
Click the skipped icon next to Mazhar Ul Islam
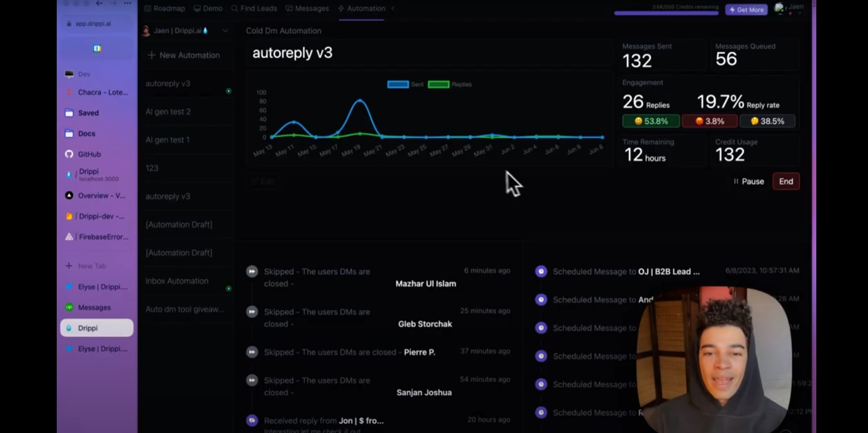[252, 271]
